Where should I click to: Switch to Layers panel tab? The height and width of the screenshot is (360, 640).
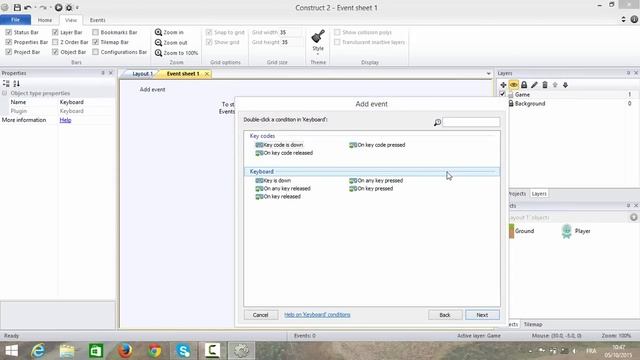click(x=539, y=194)
